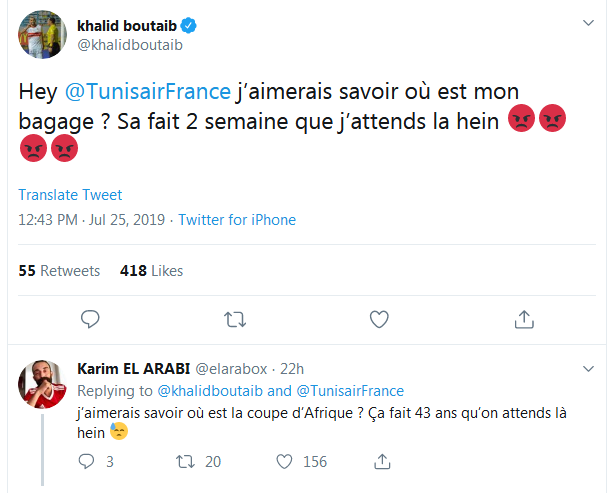Reply to Karim EL ARABI's tweet

coord(86,462)
